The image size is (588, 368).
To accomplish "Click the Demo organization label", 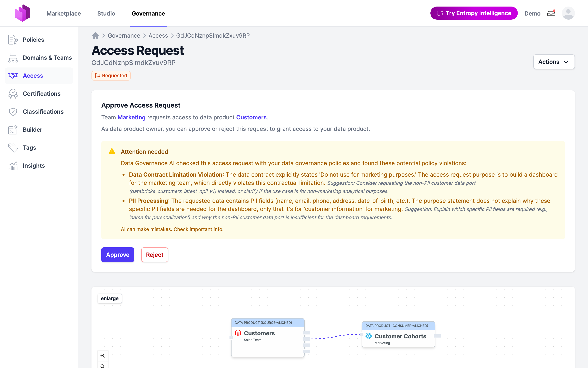I will coord(532,13).
